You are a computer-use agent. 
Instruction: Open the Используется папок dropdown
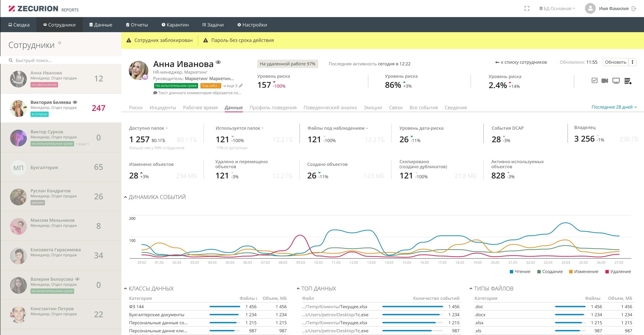(240, 128)
